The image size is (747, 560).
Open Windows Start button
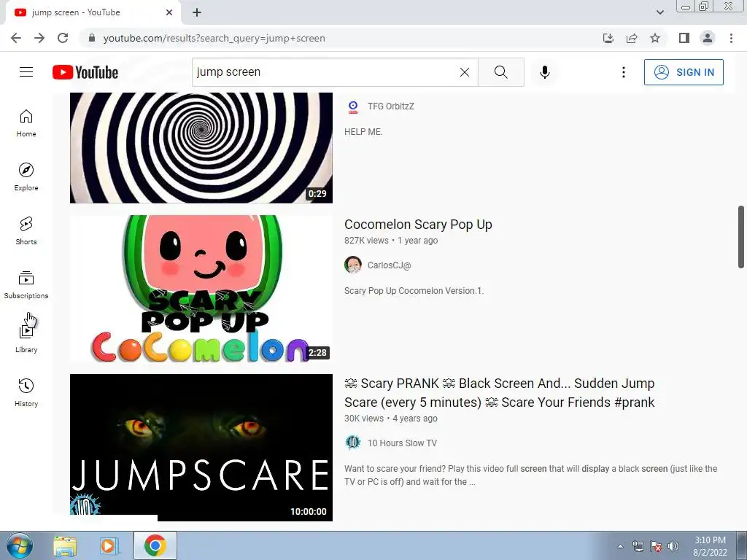click(19, 545)
